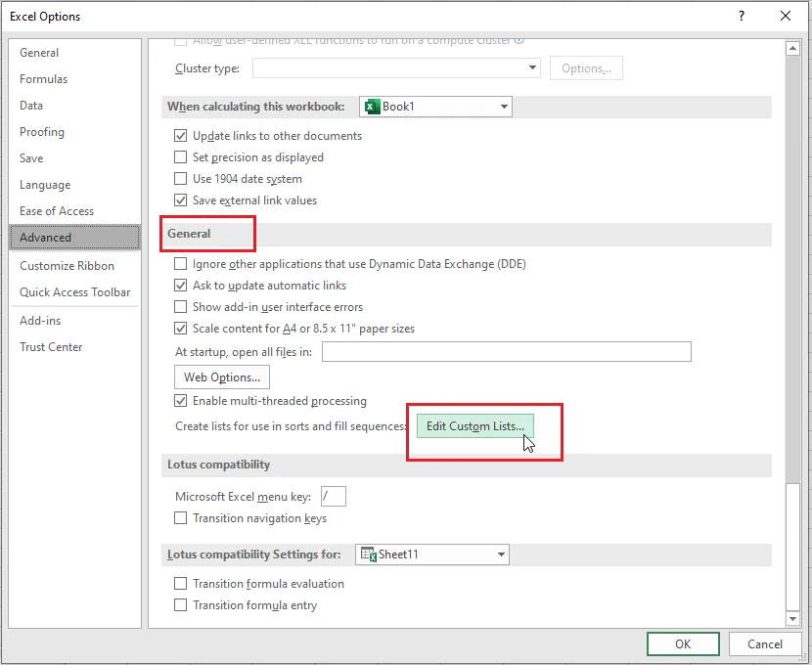Select the Language category
This screenshot has height=665, width=812.
pyautogui.click(x=74, y=184)
